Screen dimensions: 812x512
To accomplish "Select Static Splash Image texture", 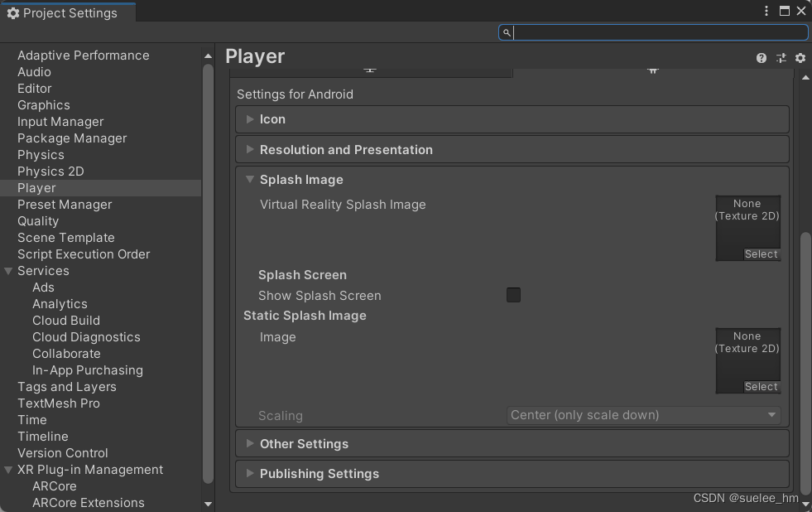I will tap(762, 387).
